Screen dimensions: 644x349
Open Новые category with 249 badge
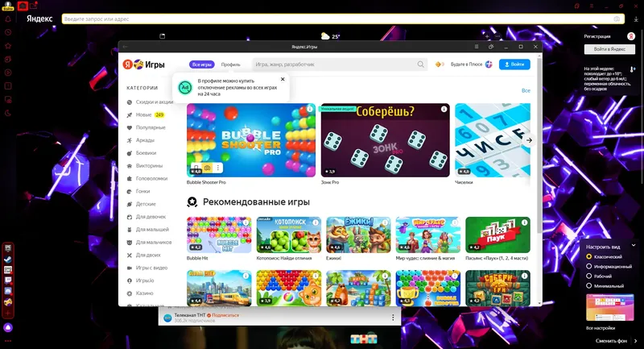coord(146,114)
